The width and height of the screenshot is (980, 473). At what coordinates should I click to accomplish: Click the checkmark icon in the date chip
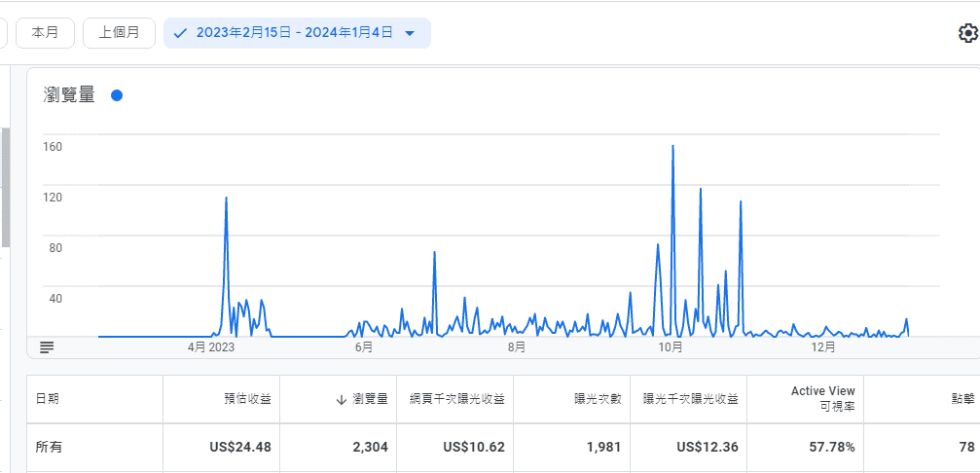point(180,33)
